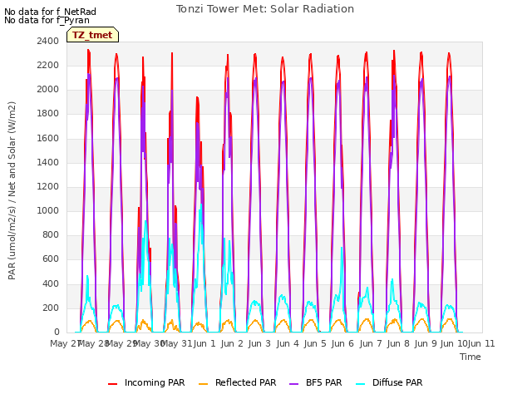Click the 400 y-axis tick label
532x399 pixels.
[x=51, y=283]
